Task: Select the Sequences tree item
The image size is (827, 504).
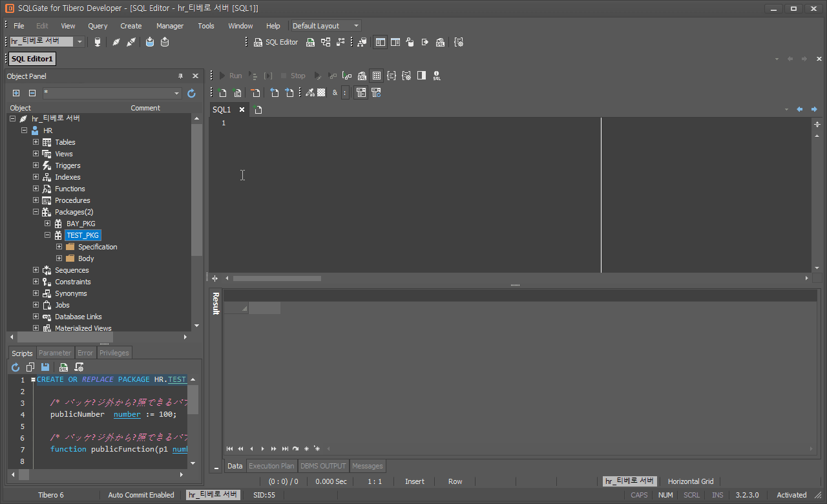Action: (x=72, y=270)
